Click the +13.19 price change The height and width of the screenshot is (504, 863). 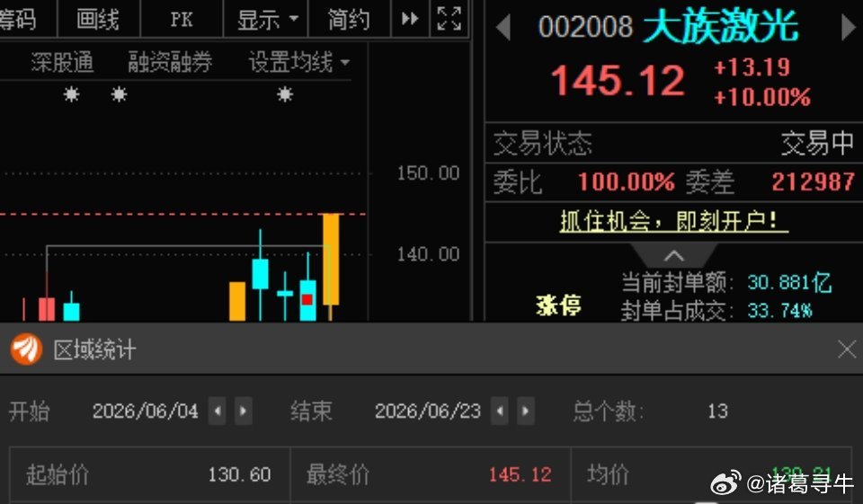(752, 67)
